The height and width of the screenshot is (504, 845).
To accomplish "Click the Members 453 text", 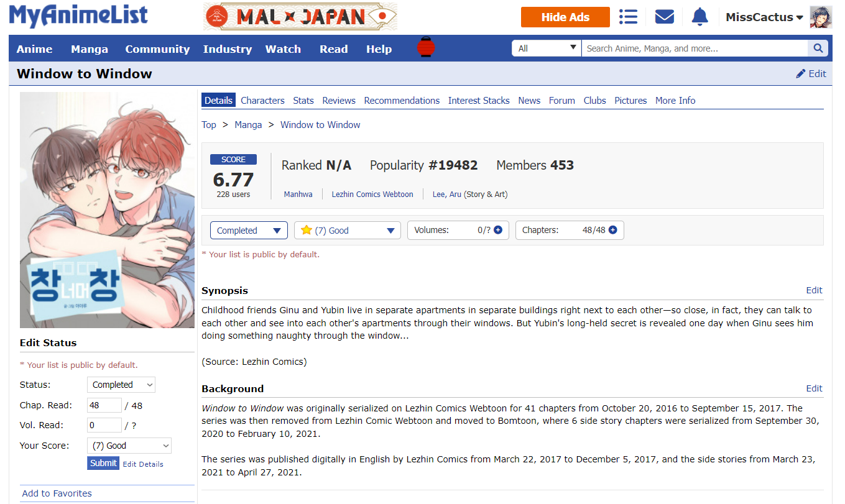I will 535,165.
